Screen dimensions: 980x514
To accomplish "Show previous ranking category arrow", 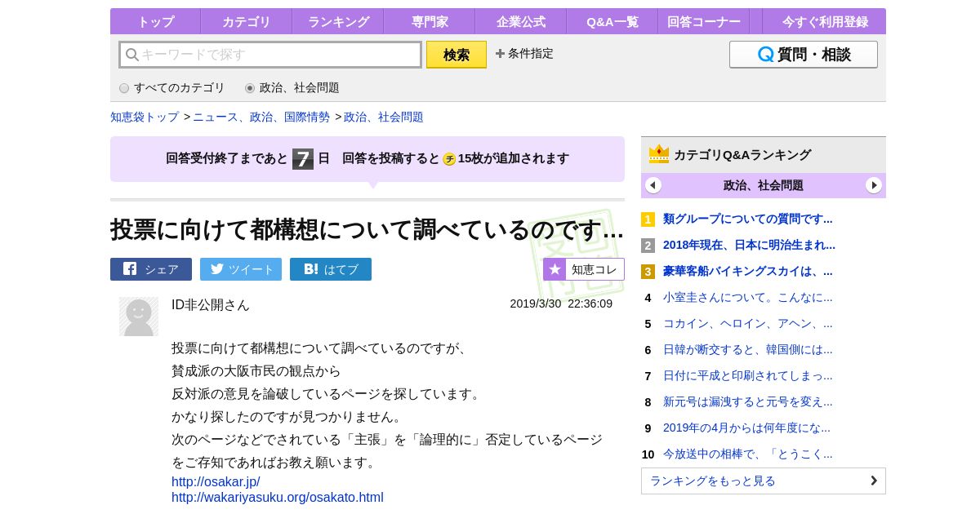I will coord(653,185).
